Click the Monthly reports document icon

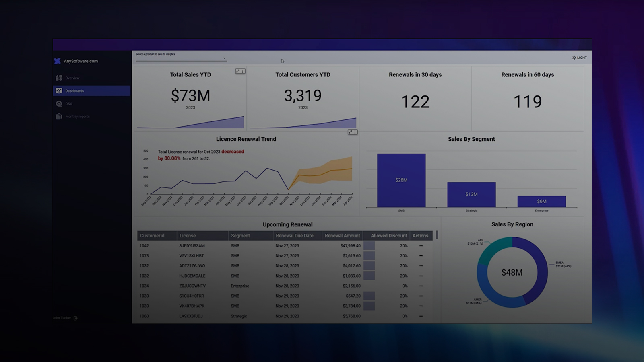(x=59, y=117)
